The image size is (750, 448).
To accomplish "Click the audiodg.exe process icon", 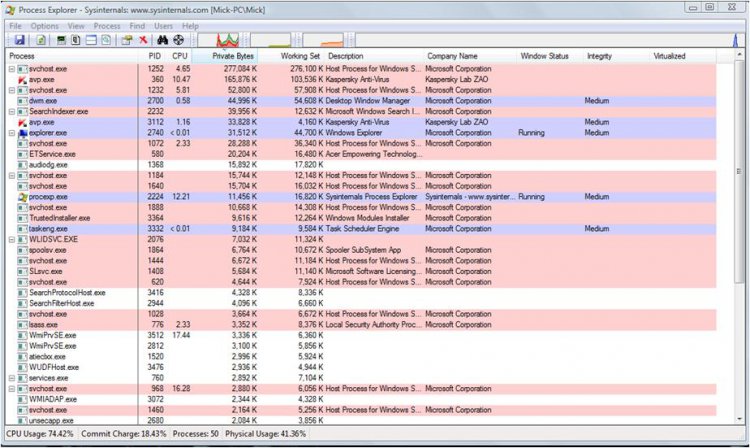I will pos(22,165).
